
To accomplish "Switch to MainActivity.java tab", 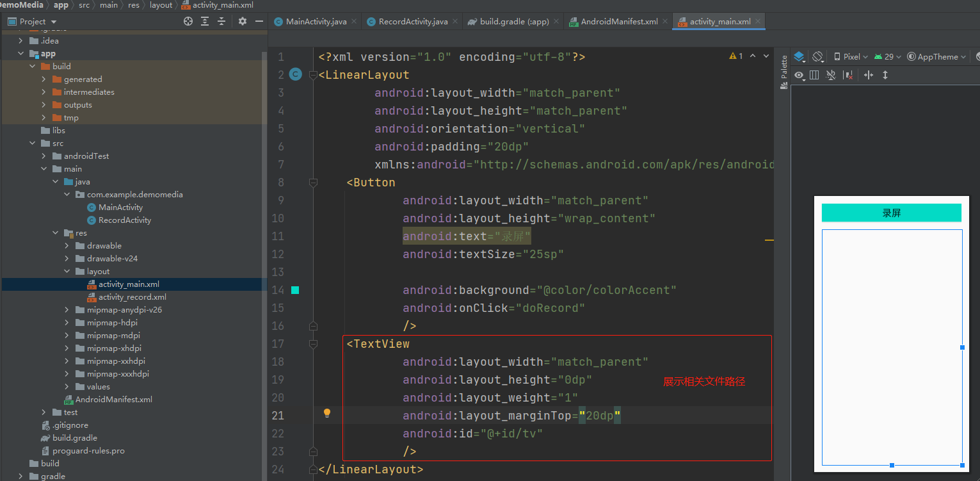I will tap(316, 21).
